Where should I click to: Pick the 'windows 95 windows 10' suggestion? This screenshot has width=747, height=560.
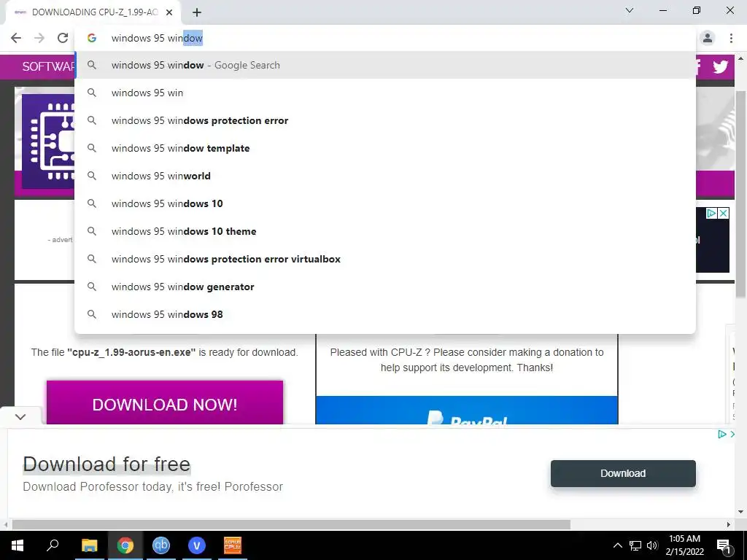pyautogui.click(x=385, y=203)
